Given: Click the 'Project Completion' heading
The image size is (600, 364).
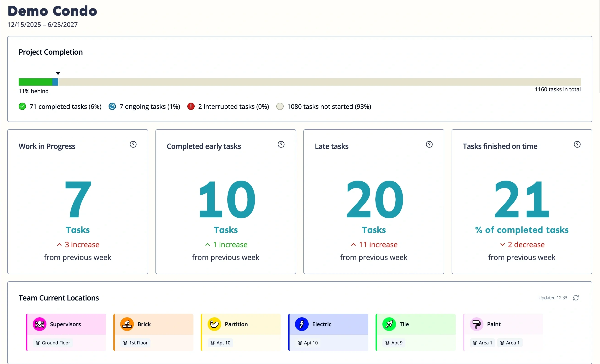Looking at the screenshot, I should point(51,52).
